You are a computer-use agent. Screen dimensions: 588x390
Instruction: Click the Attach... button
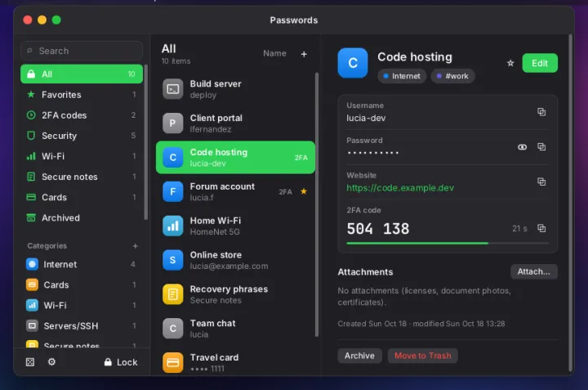coord(533,271)
